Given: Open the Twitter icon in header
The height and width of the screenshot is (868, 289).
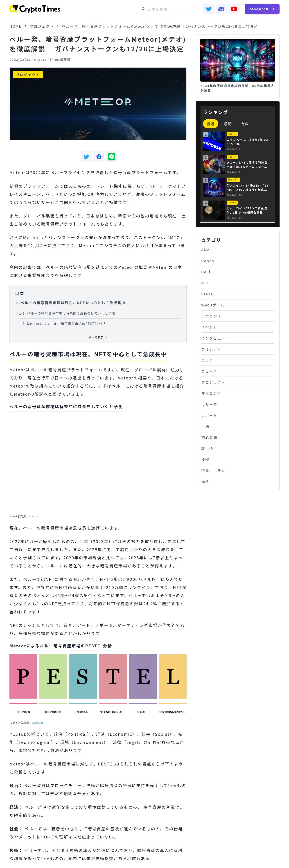Looking at the screenshot, I should 209,9.
